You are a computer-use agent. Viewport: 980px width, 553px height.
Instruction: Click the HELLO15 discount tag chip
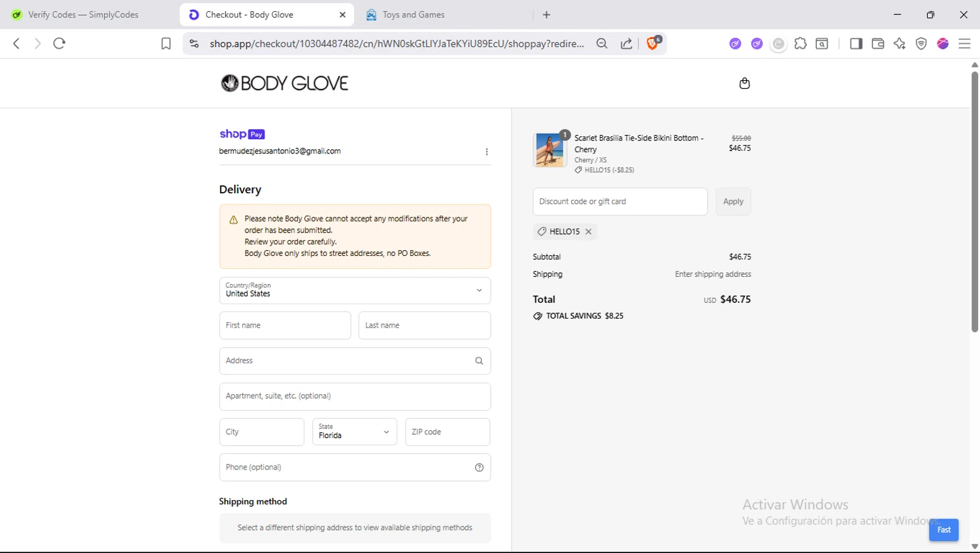pyautogui.click(x=564, y=232)
